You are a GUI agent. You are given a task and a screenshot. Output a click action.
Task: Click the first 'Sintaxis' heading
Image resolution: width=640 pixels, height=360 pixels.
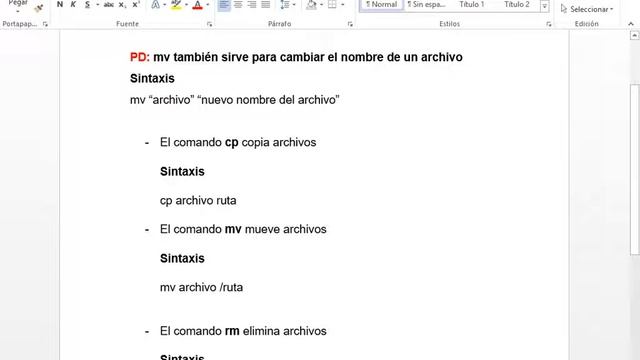tap(152, 78)
